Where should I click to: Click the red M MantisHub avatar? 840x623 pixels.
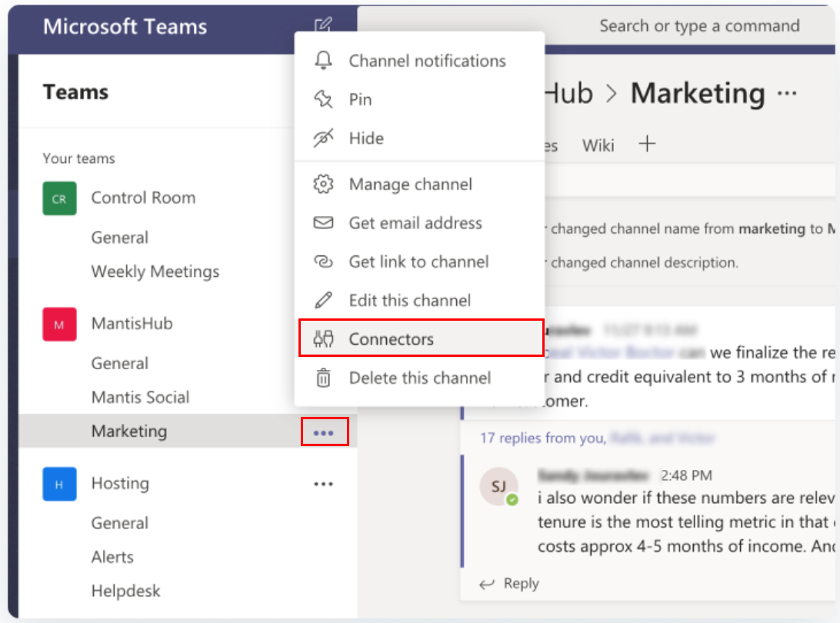[59, 324]
